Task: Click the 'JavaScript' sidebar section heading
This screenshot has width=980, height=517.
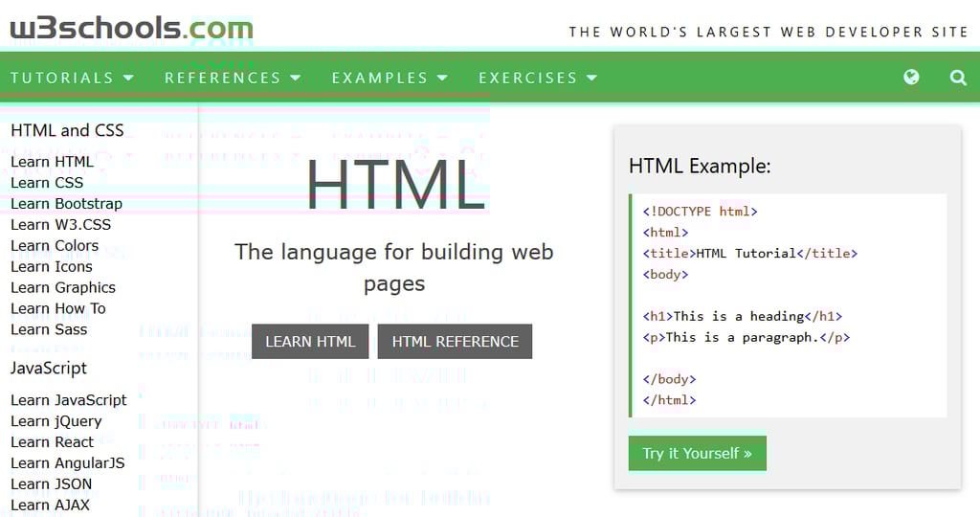Action: [49, 369]
